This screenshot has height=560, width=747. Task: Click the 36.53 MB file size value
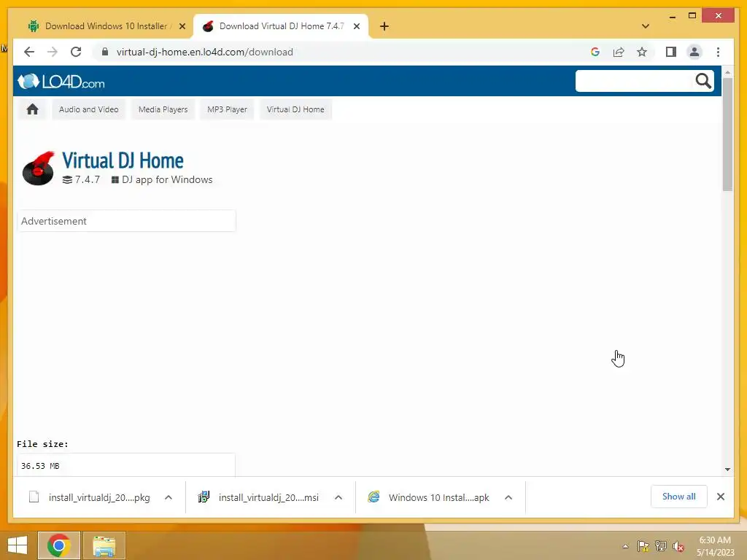[x=41, y=466]
